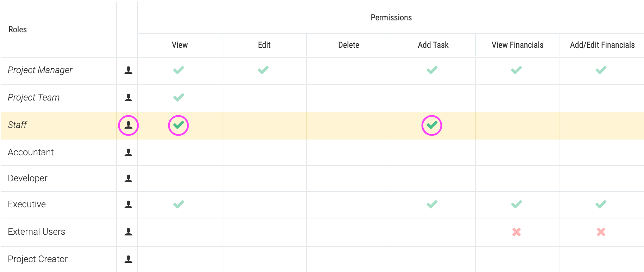Image resolution: width=644 pixels, height=272 pixels.
Task: Click the Developer row user icon
Action: (x=128, y=179)
